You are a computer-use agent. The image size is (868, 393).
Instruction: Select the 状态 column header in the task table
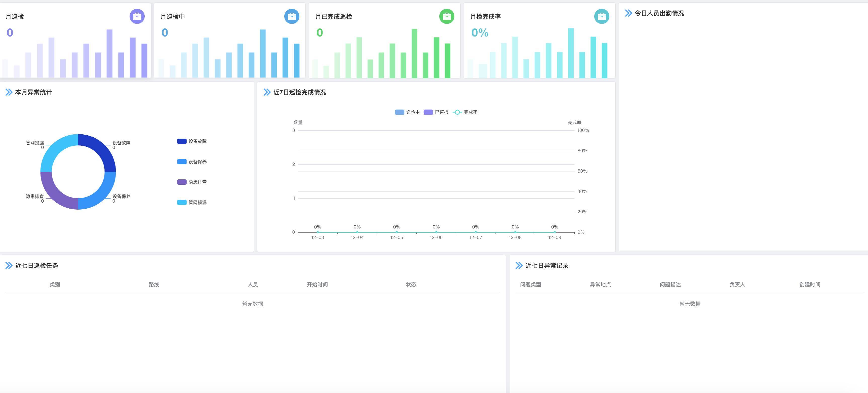click(x=411, y=285)
